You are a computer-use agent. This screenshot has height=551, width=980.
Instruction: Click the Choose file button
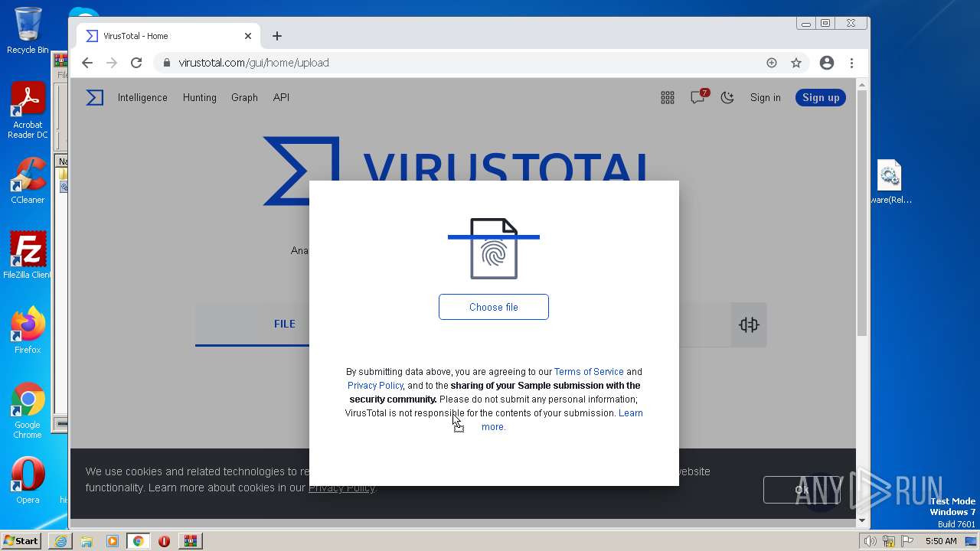tap(494, 307)
